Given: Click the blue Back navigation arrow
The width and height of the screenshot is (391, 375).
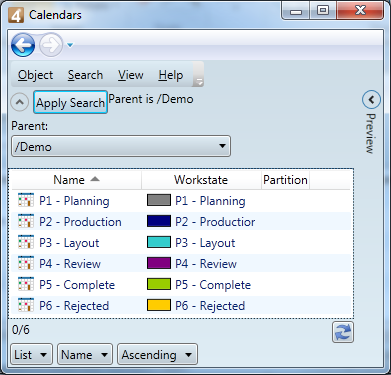Looking at the screenshot, I should pyautogui.click(x=23, y=45).
